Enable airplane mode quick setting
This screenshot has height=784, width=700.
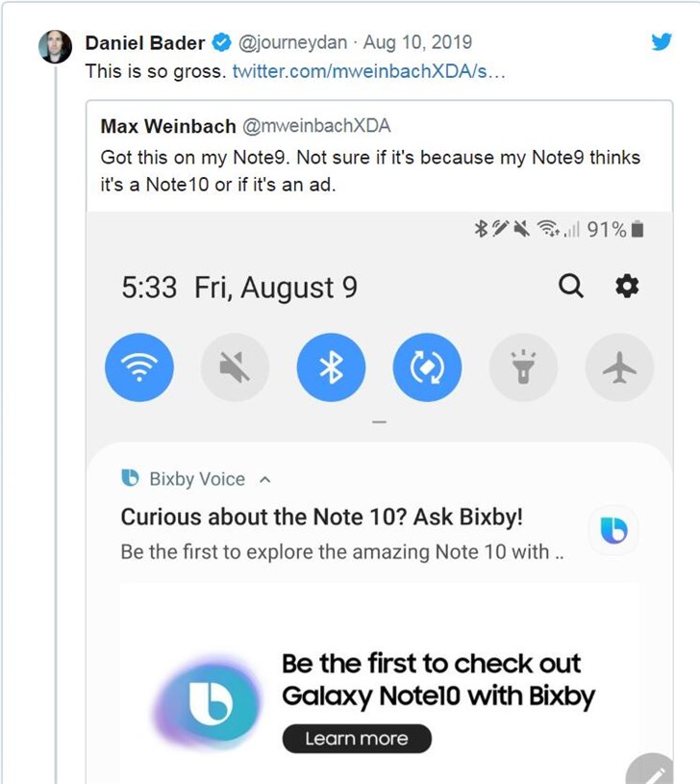tap(619, 367)
